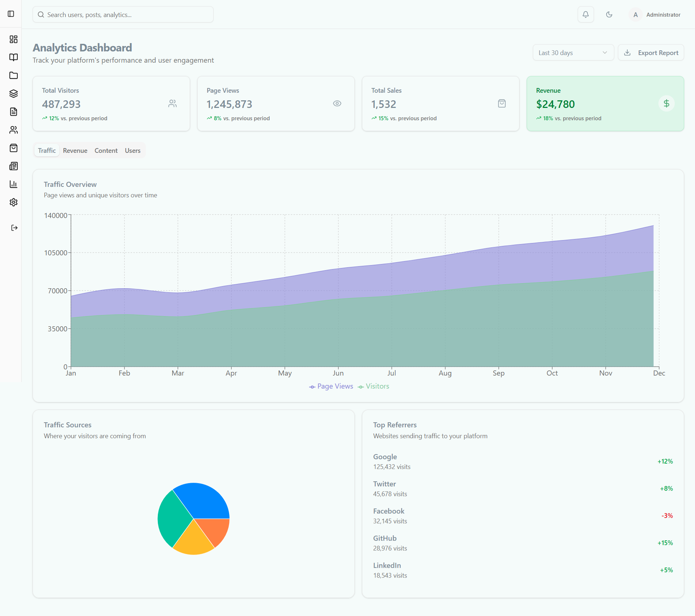The width and height of the screenshot is (695, 616).
Task: Open the folder icon in sidebar
Action: click(13, 75)
